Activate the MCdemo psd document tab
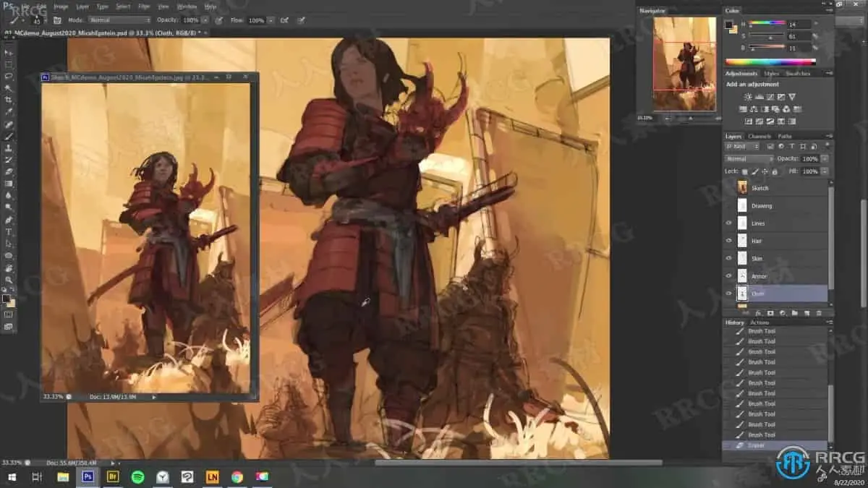Screen dimensions: 868x488 pos(106,33)
